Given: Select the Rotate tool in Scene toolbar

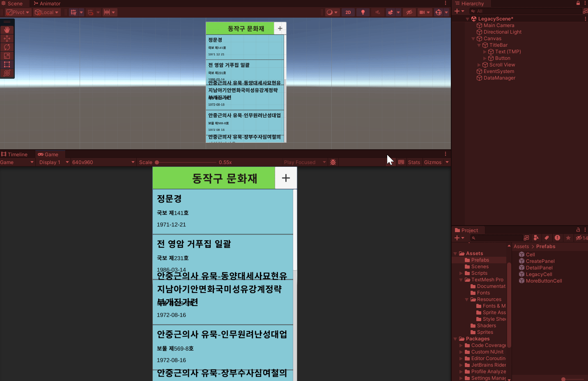Looking at the screenshot, I should (7, 47).
